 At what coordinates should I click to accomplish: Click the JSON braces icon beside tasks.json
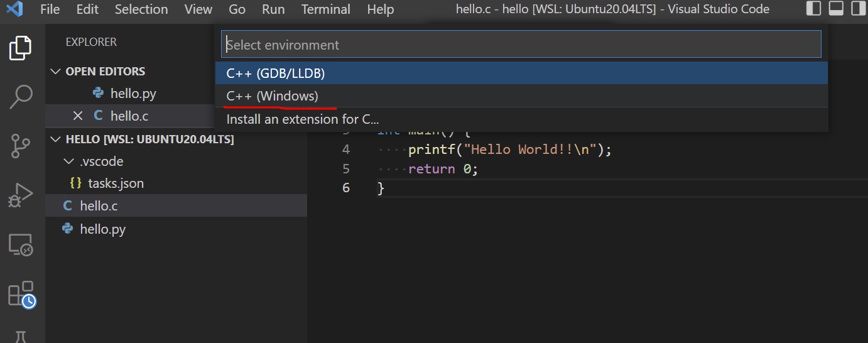point(76,183)
